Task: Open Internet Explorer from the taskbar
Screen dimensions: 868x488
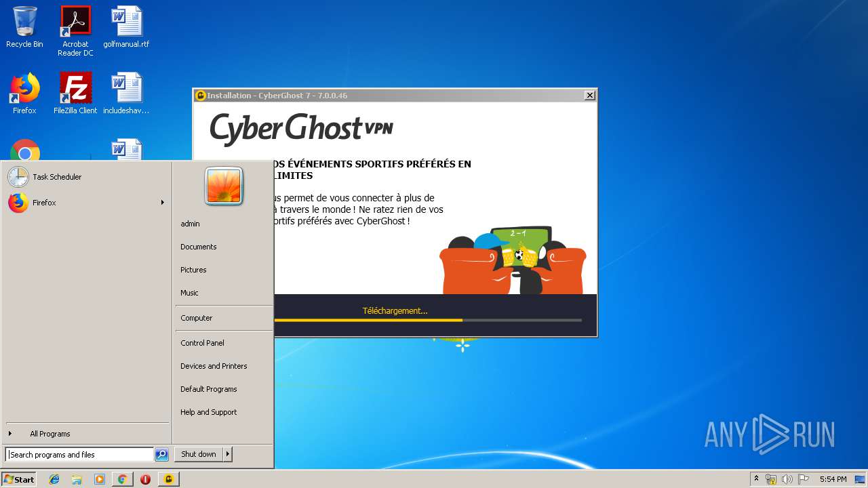Action: [x=54, y=479]
